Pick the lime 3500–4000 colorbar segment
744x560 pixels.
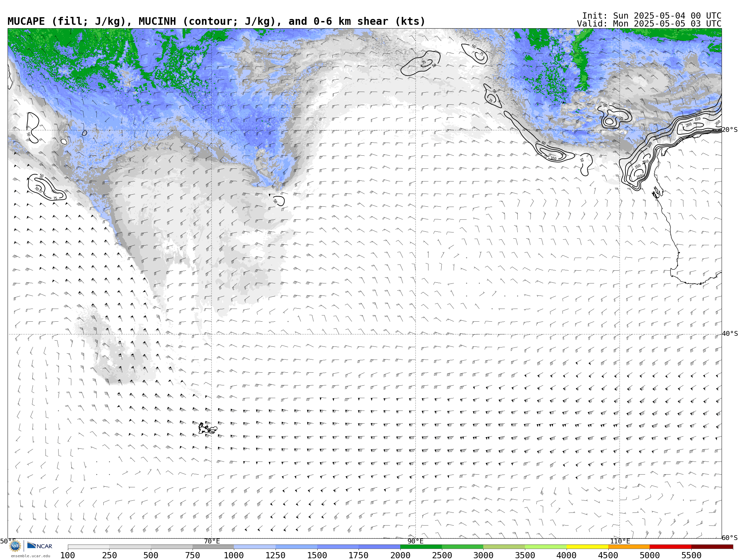(x=546, y=547)
